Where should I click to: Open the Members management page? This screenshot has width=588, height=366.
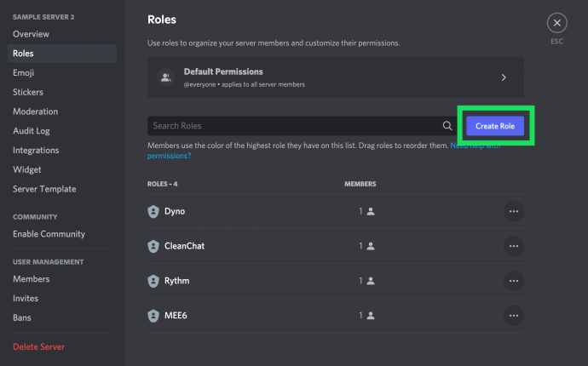pos(31,279)
